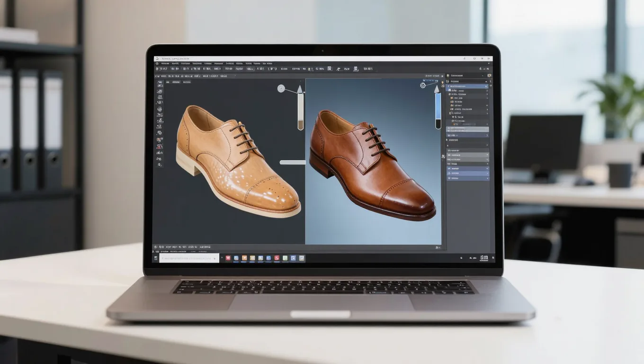The height and width of the screenshot is (364, 644).
Task: Select the circular tool icon in the left tool strip
Action: pos(160,109)
